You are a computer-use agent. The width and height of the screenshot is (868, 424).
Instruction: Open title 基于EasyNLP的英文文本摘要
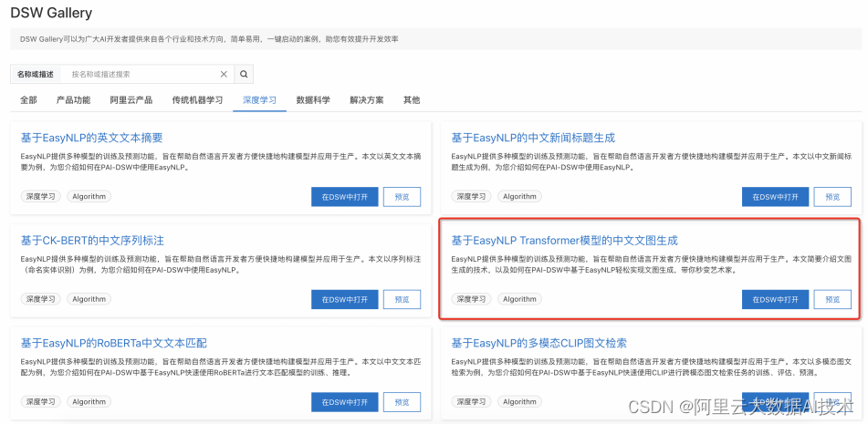(92, 138)
